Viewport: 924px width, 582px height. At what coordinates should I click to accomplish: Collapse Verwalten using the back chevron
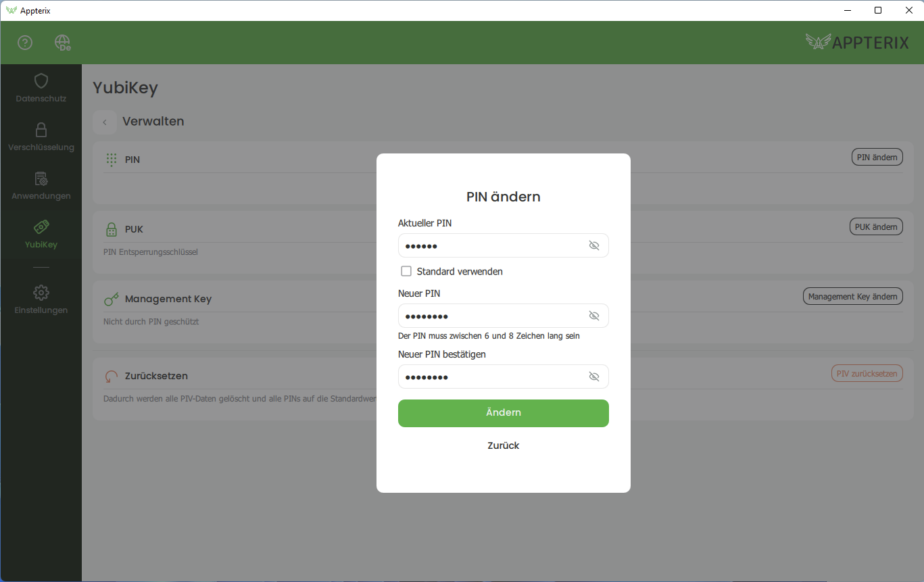click(x=105, y=122)
